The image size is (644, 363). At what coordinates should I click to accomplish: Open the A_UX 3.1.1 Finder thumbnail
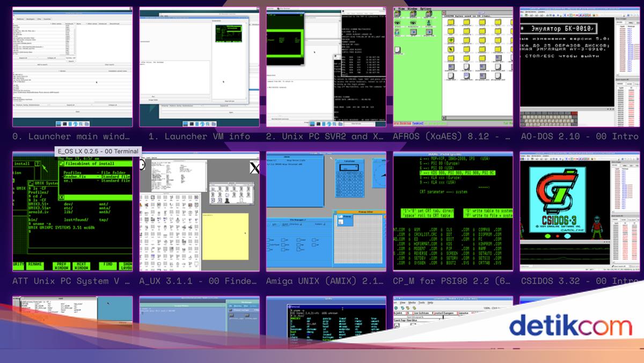[x=199, y=212]
